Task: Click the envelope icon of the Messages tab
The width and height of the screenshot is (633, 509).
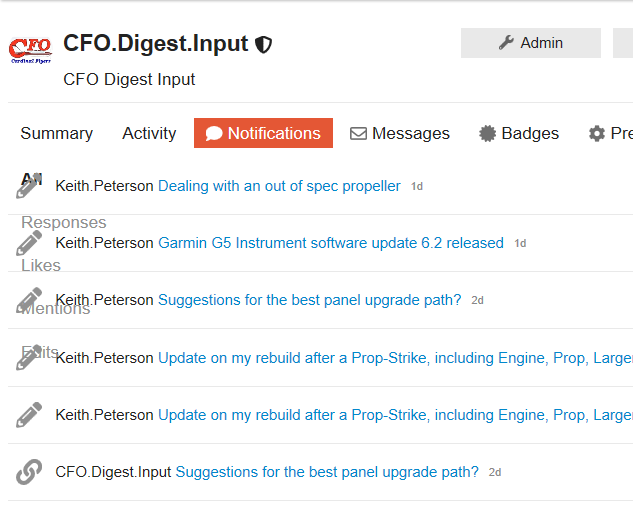Action: tap(358, 134)
